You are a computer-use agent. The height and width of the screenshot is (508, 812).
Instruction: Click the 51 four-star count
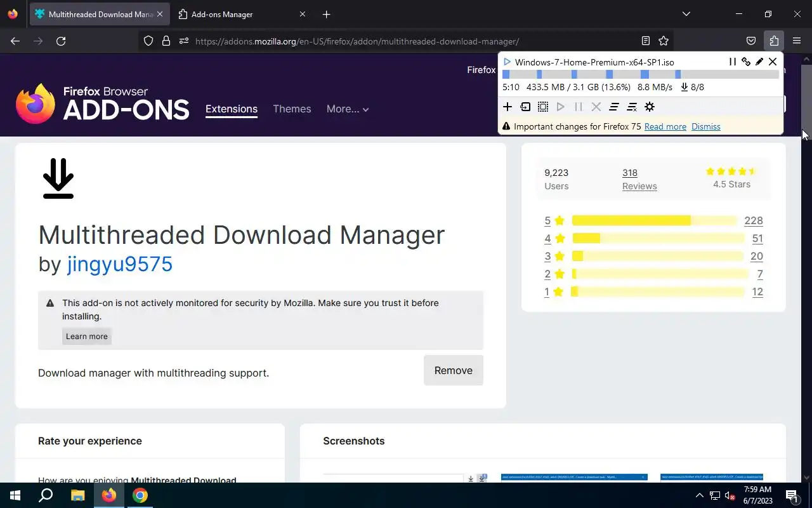[757, 238]
